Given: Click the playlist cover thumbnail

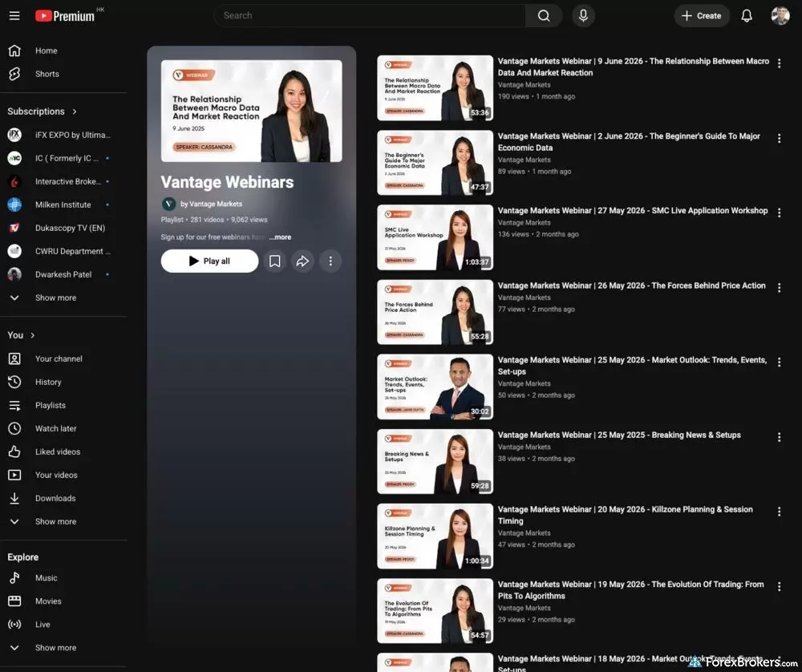Looking at the screenshot, I should pos(252,111).
